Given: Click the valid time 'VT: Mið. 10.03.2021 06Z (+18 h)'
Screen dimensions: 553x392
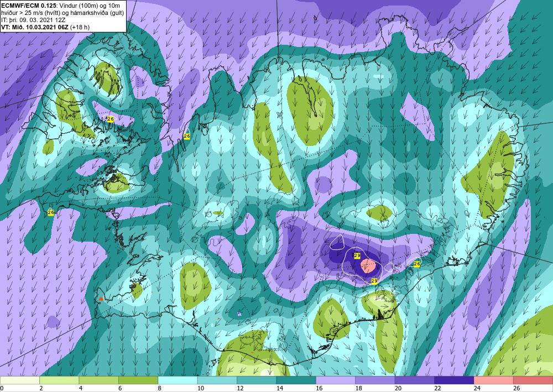Looking at the screenshot, I should pos(45,27).
